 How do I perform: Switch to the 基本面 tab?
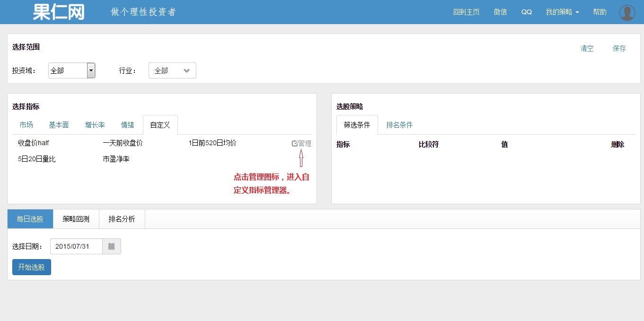tap(59, 125)
